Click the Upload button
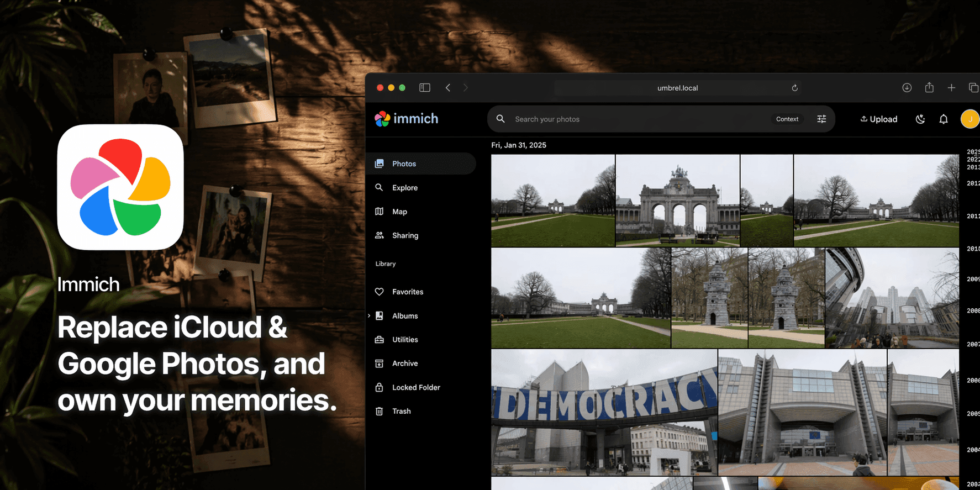Screen dimensions: 980x490 point(878,119)
